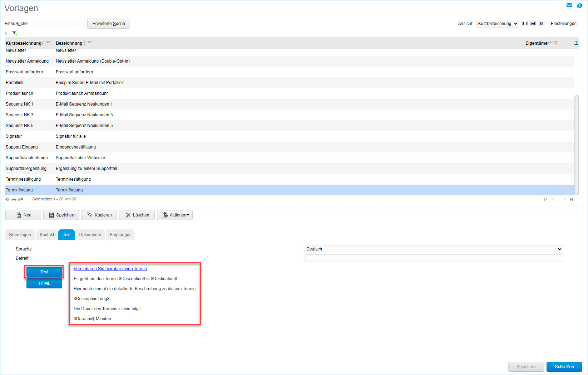
Task: Click 'Signatur für alle' in Bezeichnung column
Action: click(71, 136)
